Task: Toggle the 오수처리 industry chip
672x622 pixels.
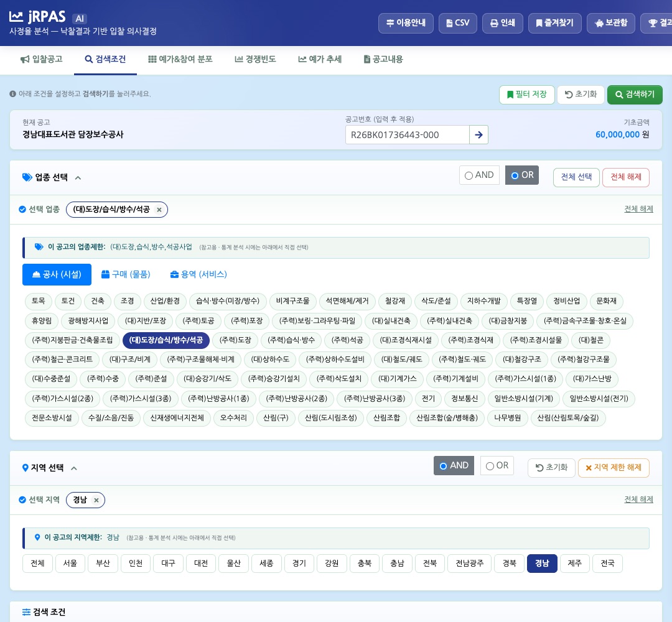Action: 233,418
